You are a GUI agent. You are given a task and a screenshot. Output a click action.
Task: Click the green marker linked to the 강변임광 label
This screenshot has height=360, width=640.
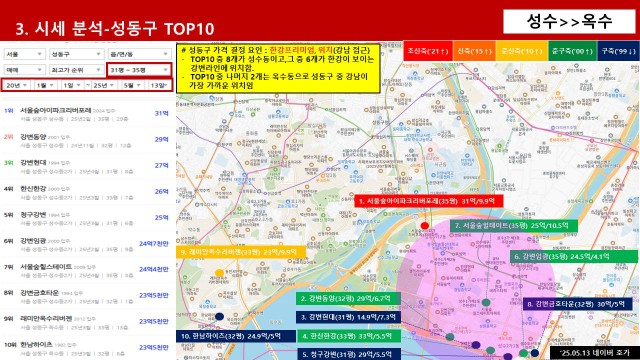point(523,353)
